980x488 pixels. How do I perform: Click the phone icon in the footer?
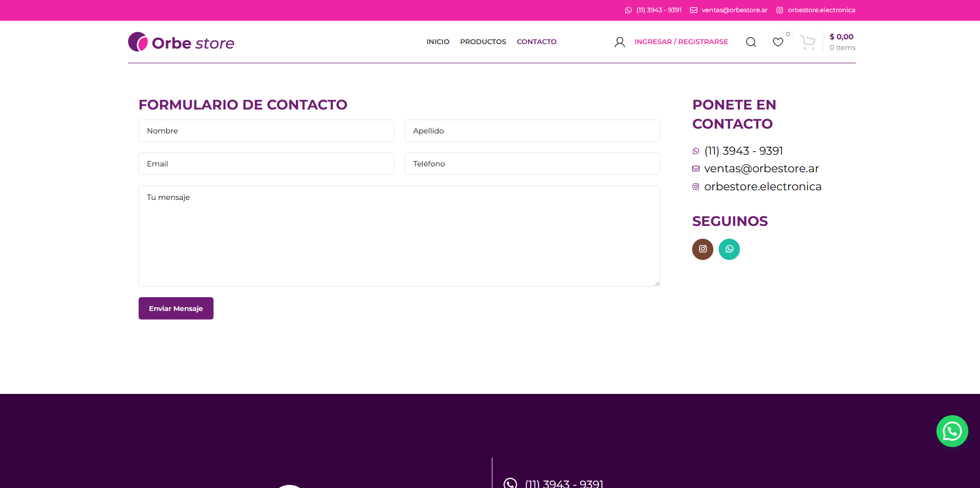[x=510, y=483]
